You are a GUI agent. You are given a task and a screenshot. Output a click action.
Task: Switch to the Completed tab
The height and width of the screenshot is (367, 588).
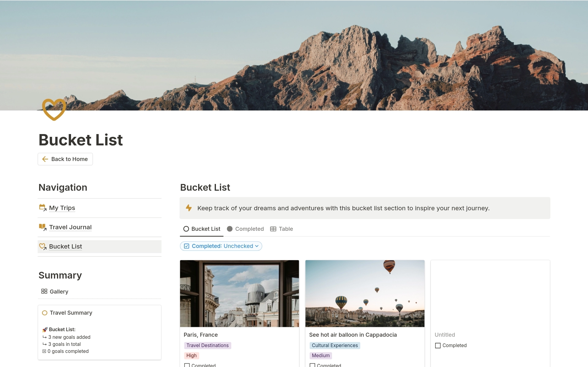click(x=249, y=229)
